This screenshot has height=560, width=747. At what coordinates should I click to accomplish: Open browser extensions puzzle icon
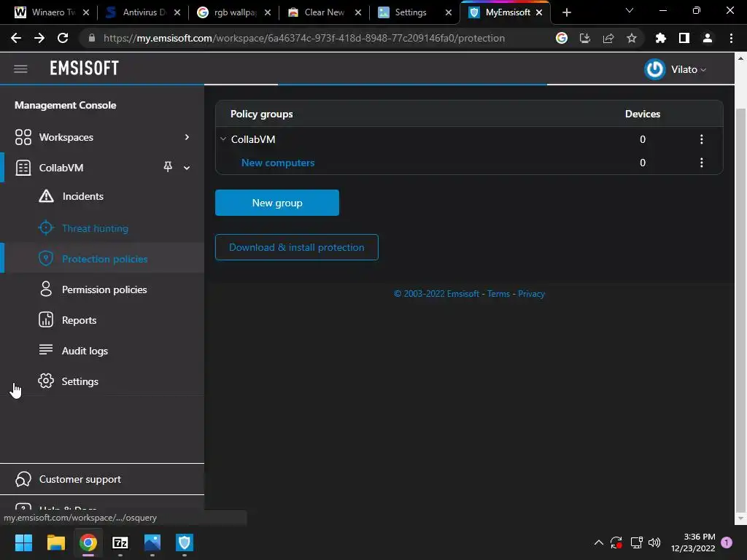pyautogui.click(x=660, y=38)
